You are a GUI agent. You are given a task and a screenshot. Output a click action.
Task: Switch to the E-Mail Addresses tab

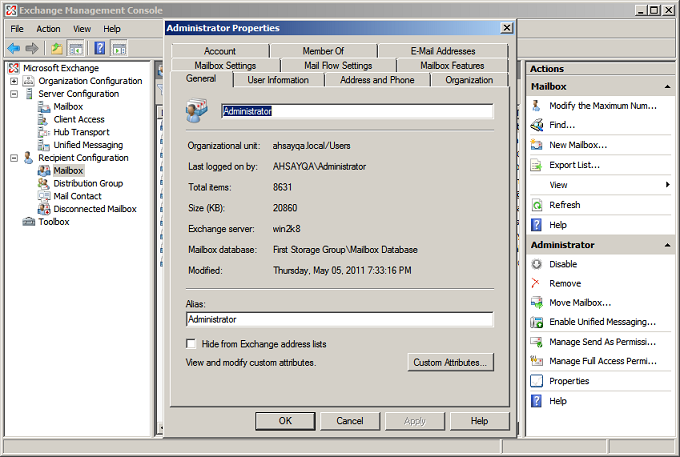click(443, 51)
